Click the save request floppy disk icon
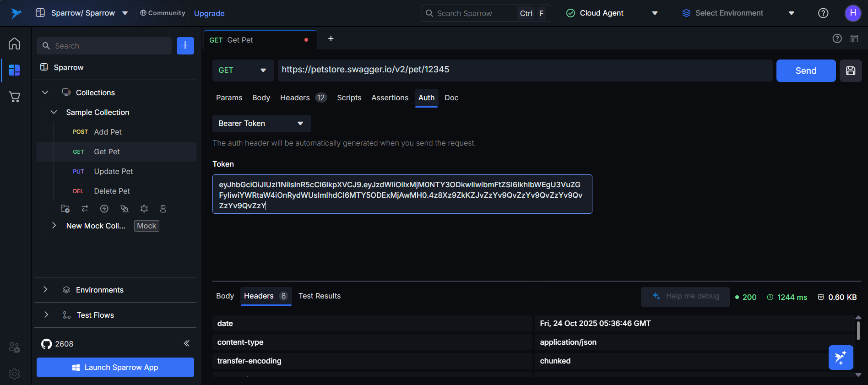Screen dimensions: 868x385 (x=851, y=70)
